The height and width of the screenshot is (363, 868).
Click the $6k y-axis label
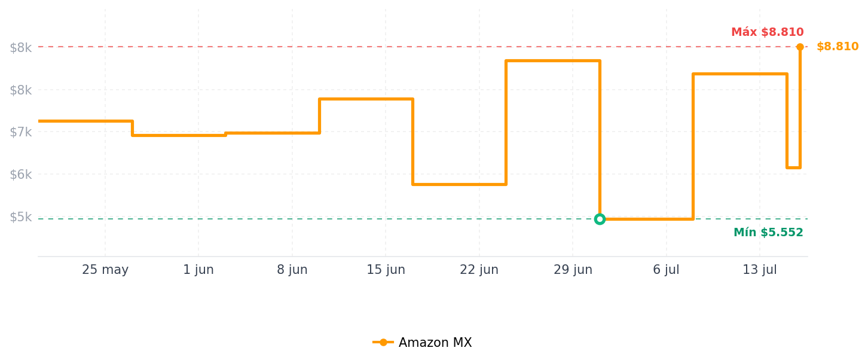[x=20, y=175]
